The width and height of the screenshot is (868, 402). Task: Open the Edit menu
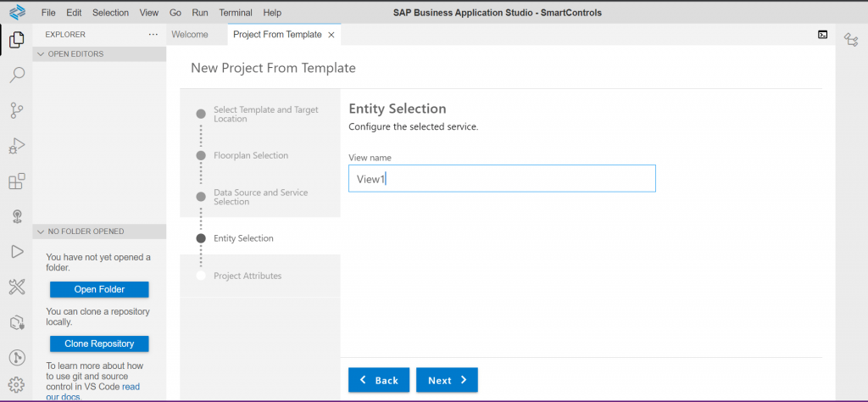(74, 12)
